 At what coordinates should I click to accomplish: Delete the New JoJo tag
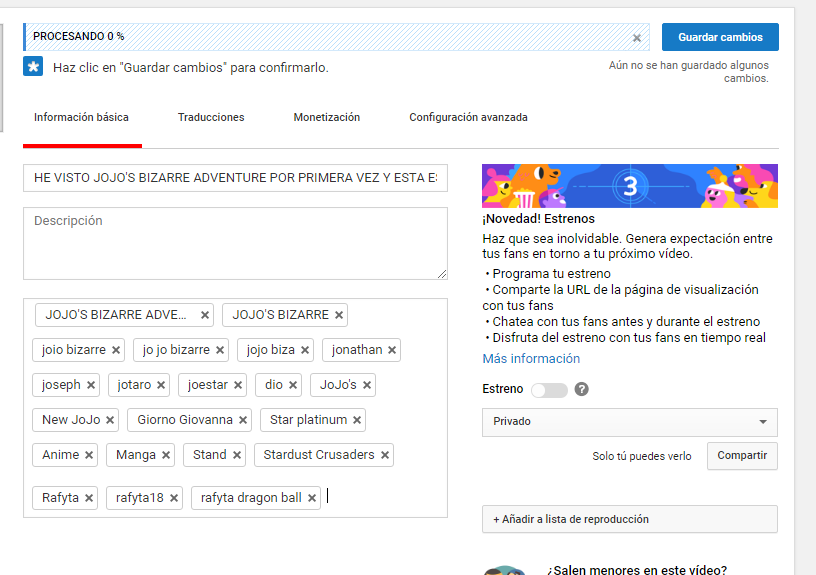coord(110,420)
